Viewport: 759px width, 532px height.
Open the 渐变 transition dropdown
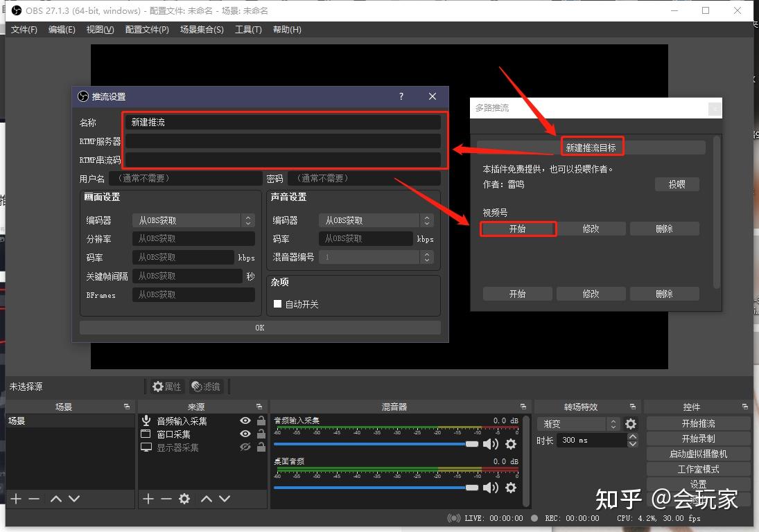579,424
